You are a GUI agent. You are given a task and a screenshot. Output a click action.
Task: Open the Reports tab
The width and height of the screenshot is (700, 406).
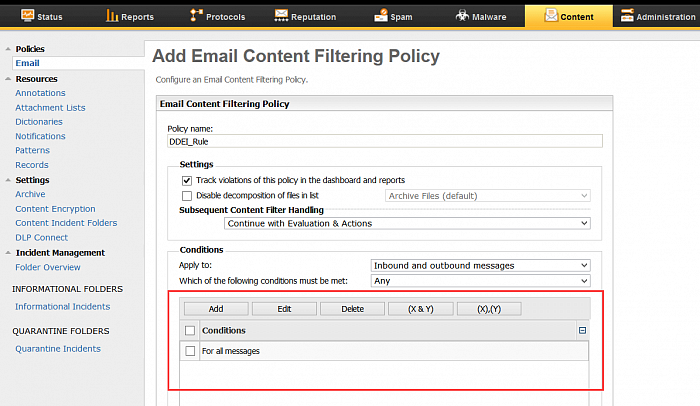pyautogui.click(x=130, y=16)
